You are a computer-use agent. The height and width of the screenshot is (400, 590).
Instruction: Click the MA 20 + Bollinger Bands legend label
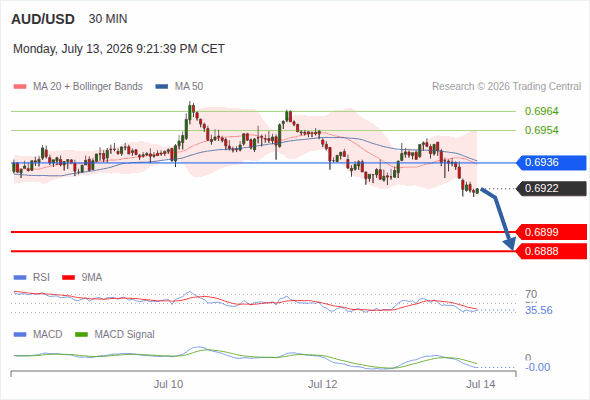click(x=88, y=87)
